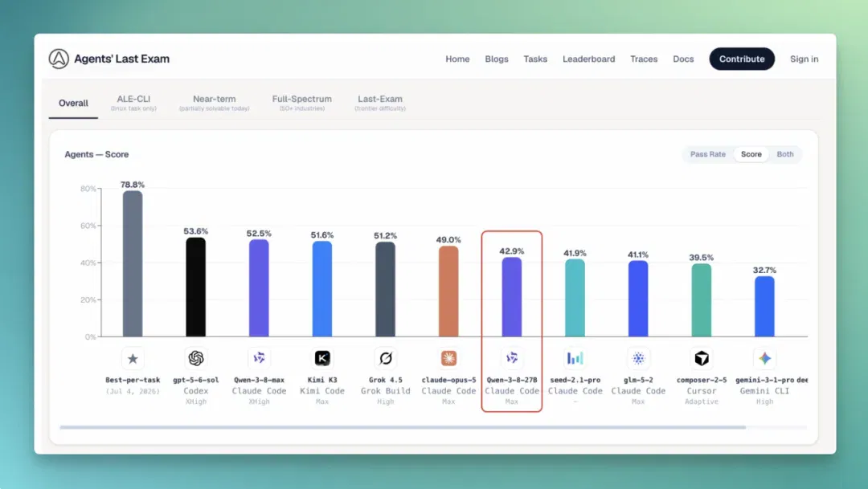Click the Agents — Score chart title
The width and height of the screenshot is (868, 489).
pyautogui.click(x=96, y=154)
